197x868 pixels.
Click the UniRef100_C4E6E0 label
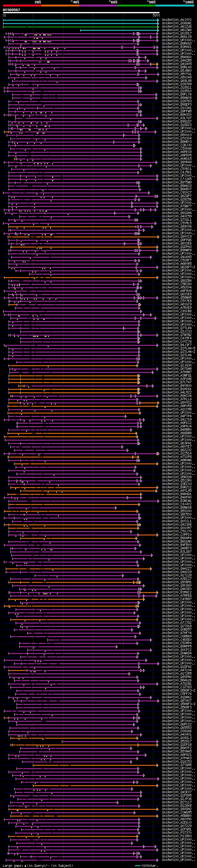click(x=177, y=640)
